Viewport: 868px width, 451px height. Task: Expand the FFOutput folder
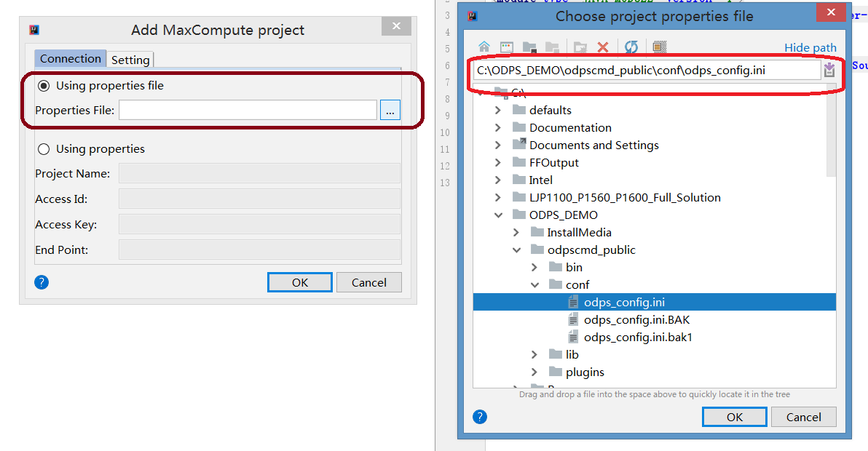(x=497, y=162)
